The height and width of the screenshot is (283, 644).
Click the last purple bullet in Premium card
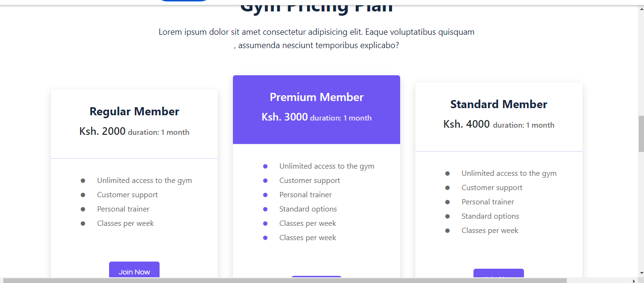pyautogui.click(x=265, y=237)
